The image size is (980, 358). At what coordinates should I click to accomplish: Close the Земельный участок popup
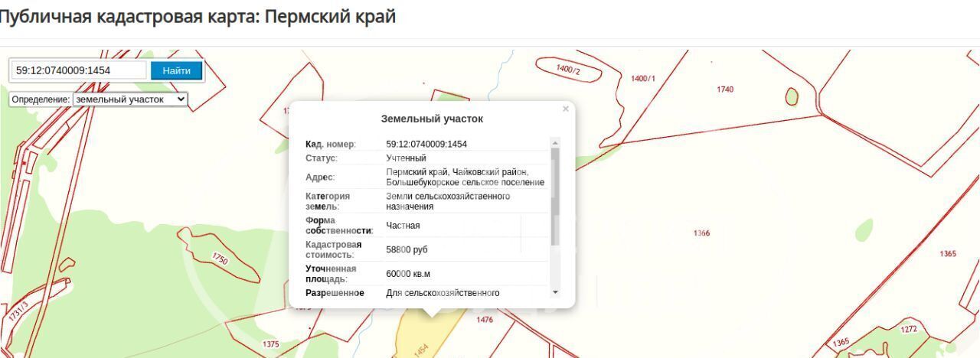(x=566, y=109)
